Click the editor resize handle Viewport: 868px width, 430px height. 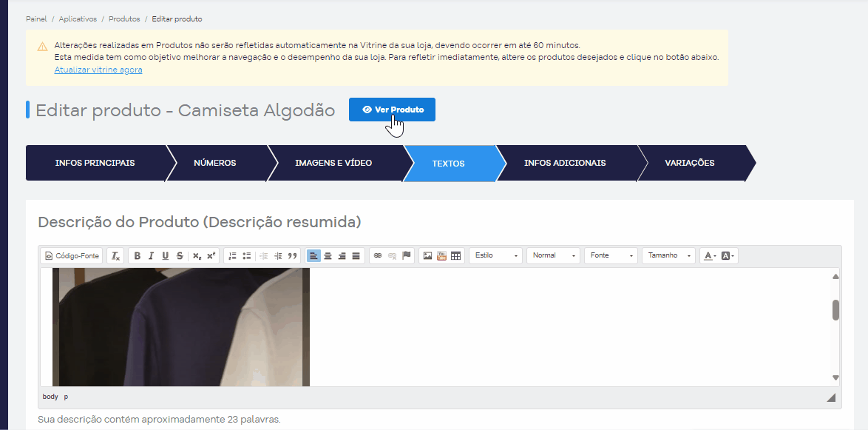click(831, 397)
